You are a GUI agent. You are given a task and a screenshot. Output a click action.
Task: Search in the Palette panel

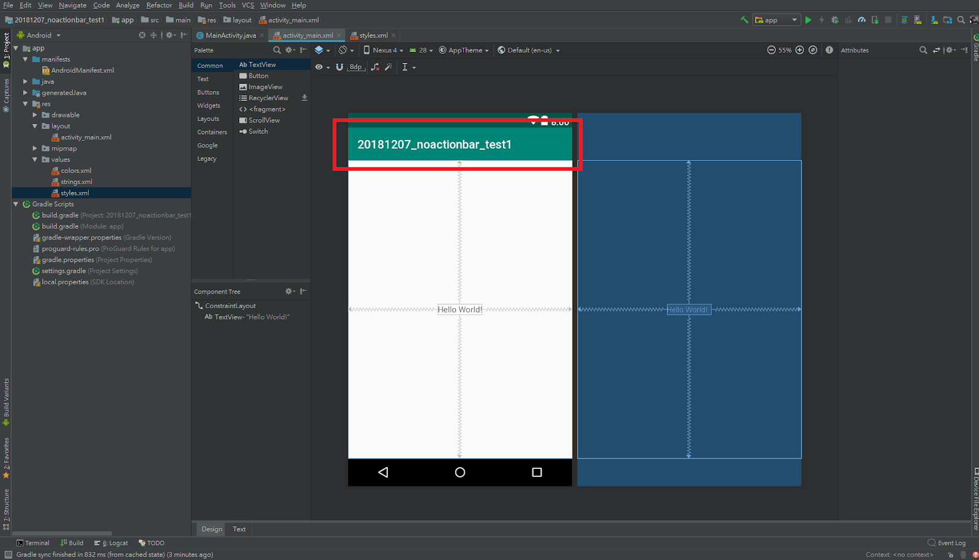277,50
